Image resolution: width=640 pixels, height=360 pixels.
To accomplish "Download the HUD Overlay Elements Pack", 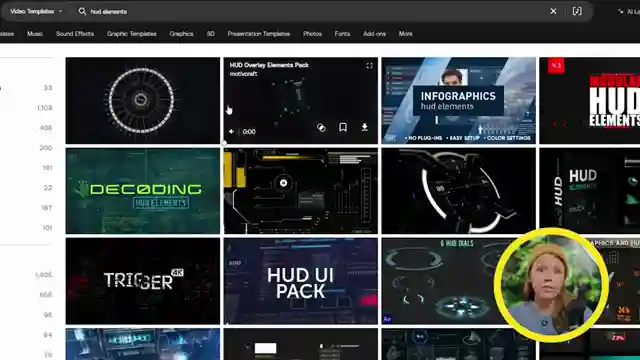I will coord(364,127).
